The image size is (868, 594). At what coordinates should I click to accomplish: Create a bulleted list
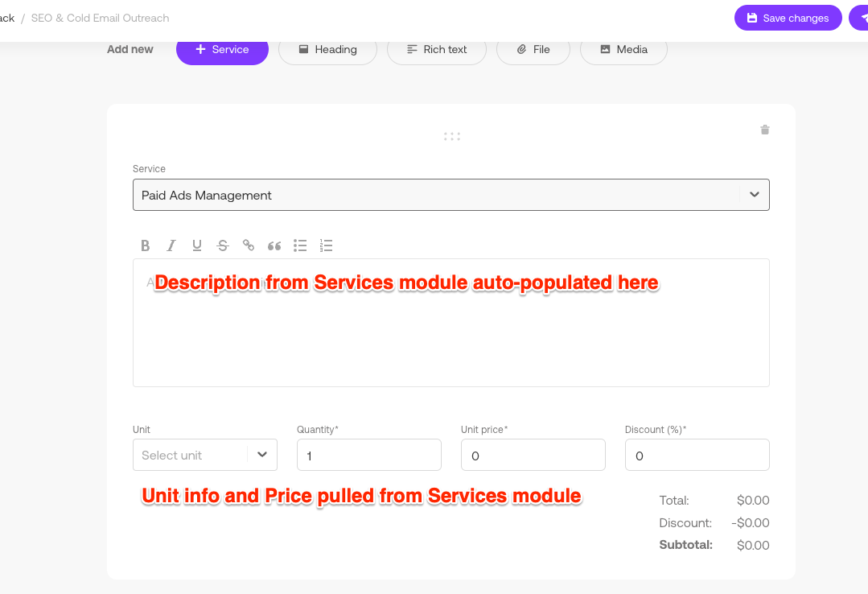[x=300, y=245]
